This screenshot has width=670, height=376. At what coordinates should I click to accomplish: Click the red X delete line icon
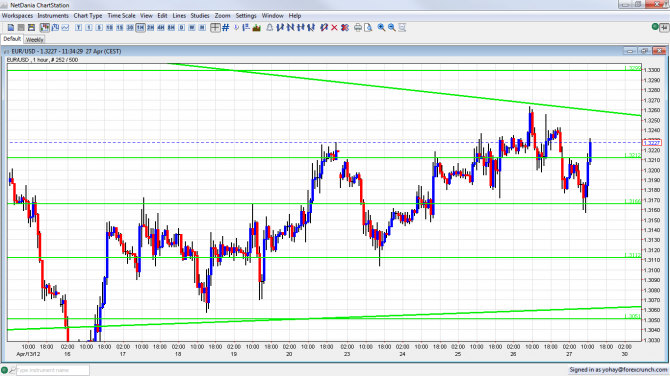334,28
